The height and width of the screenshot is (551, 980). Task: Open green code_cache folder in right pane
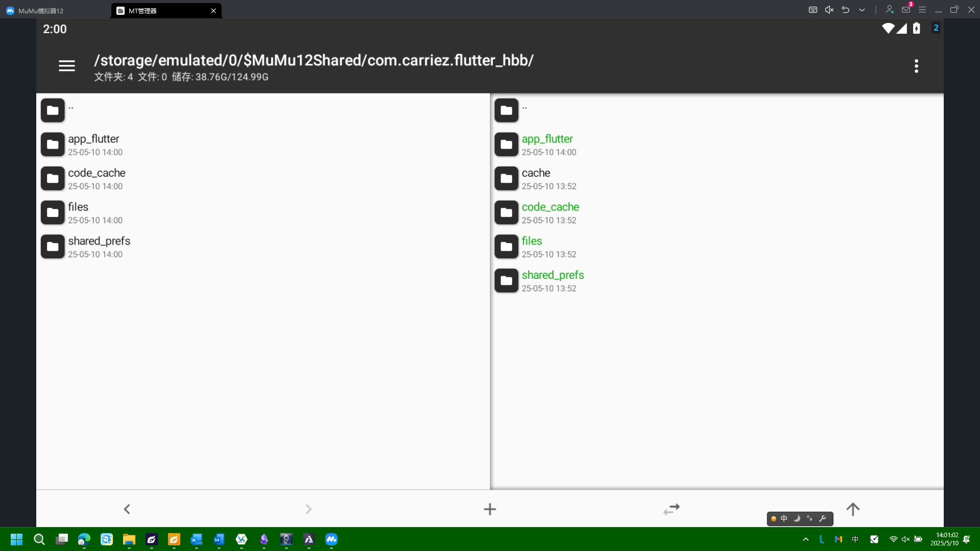717,212
